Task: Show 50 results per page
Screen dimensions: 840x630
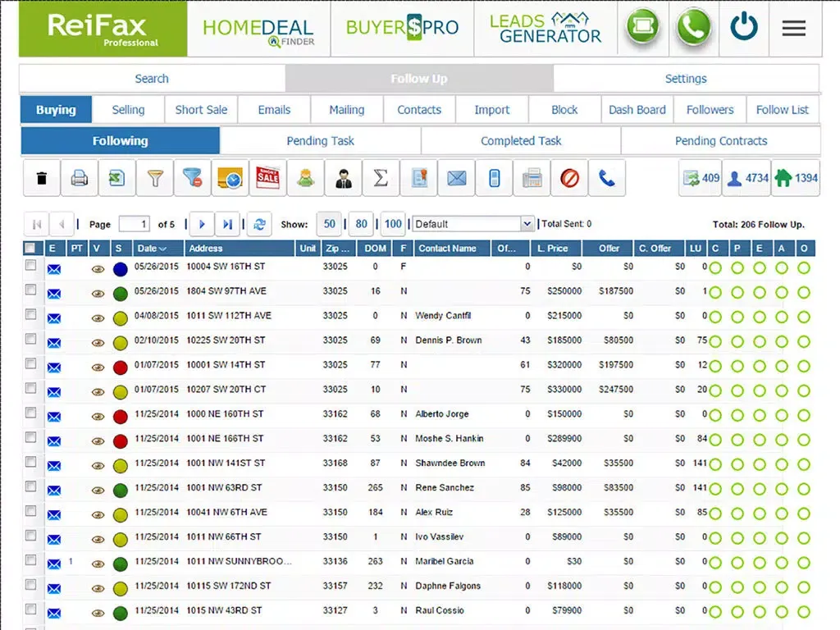Action: [x=329, y=224]
